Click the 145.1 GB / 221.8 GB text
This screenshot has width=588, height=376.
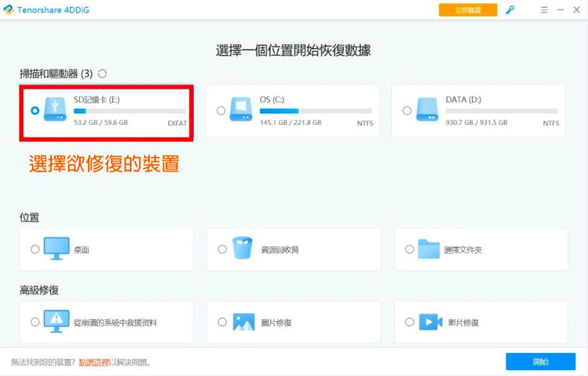click(291, 123)
